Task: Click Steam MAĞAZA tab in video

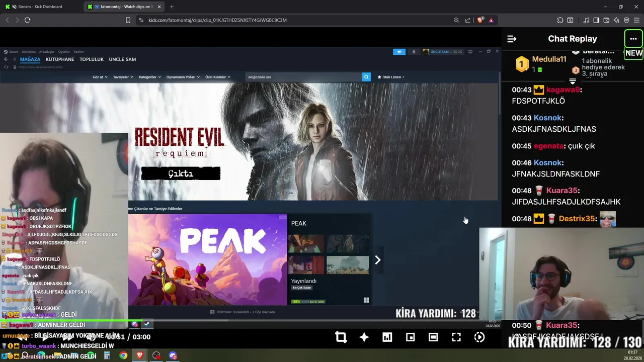Action: point(30,59)
